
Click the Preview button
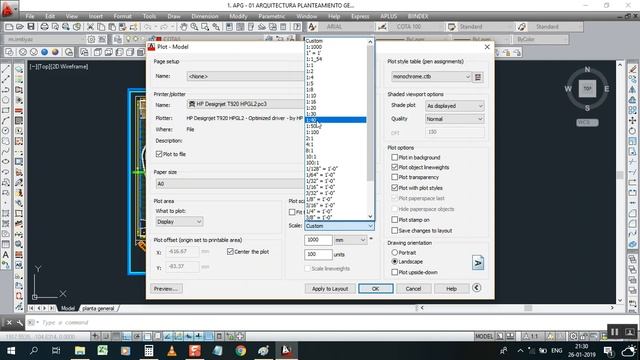coord(166,289)
